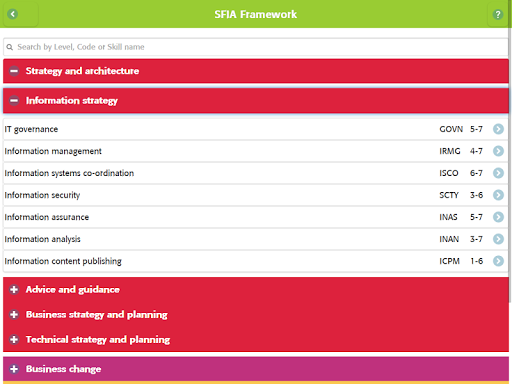
Task: Open IT governance details via arrow icon
Action: click(498, 129)
